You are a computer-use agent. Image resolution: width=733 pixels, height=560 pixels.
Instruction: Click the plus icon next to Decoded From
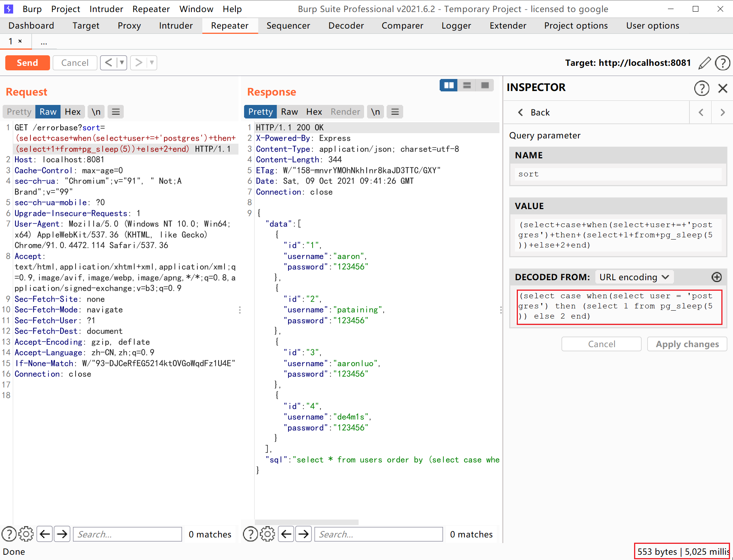click(x=716, y=277)
